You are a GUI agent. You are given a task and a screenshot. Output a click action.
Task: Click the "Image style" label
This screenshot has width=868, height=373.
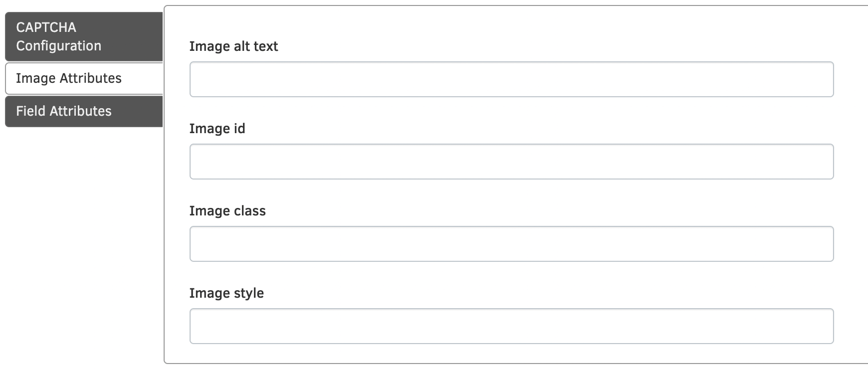pyautogui.click(x=226, y=293)
